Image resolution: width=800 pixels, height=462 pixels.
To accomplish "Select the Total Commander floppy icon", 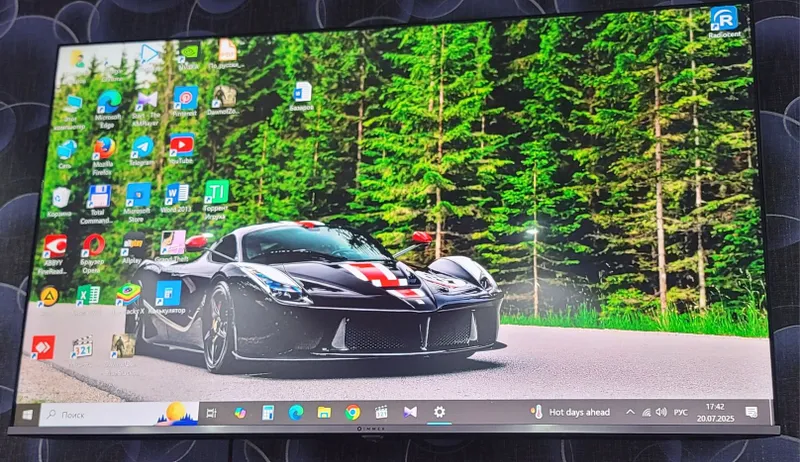I will 98,196.
